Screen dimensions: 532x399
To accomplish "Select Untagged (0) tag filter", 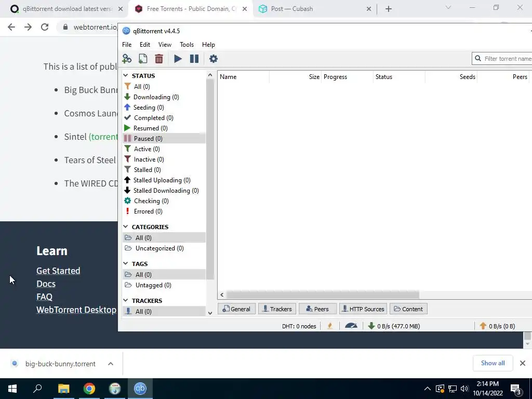I will [164, 285].
